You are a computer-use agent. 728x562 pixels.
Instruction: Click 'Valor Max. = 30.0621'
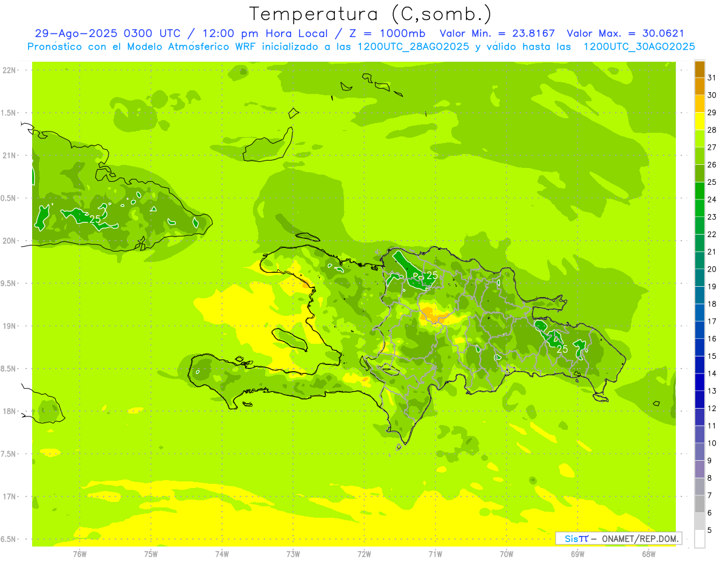click(x=625, y=33)
